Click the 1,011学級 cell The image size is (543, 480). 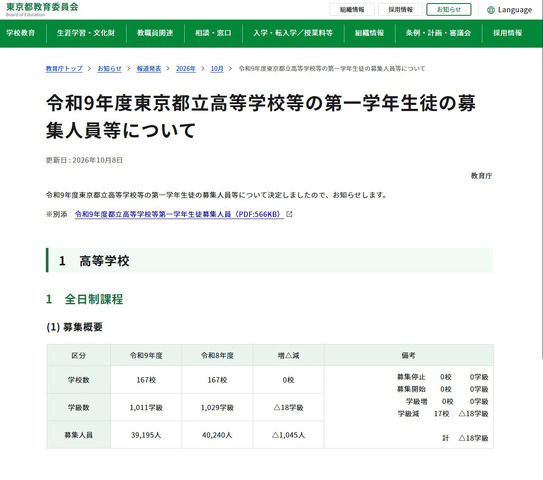(146, 408)
